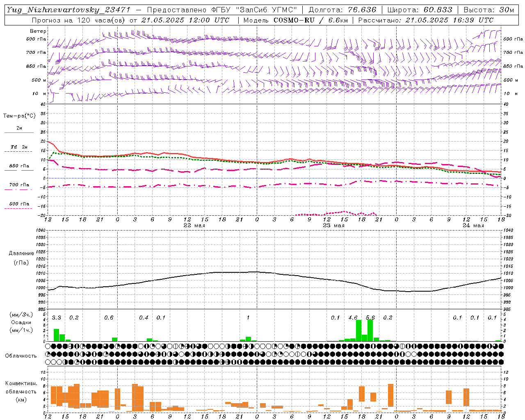Click the Осадки precipitation label
525x420 pixels.
pyautogui.click(x=21, y=322)
